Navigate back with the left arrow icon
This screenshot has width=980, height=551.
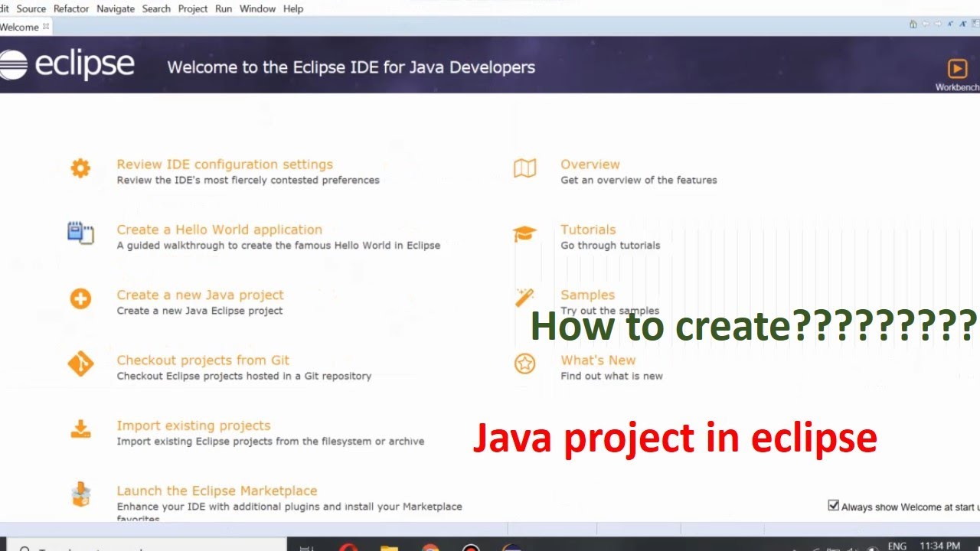[926, 24]
